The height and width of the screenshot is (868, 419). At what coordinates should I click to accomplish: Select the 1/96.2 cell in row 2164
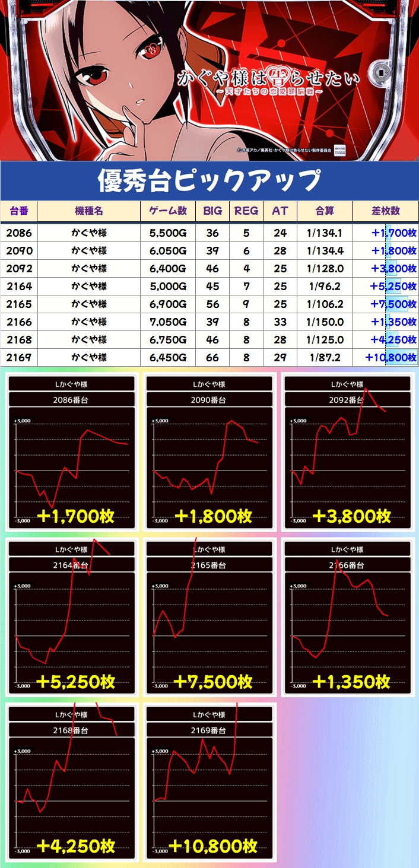click(x=326, y=287)
